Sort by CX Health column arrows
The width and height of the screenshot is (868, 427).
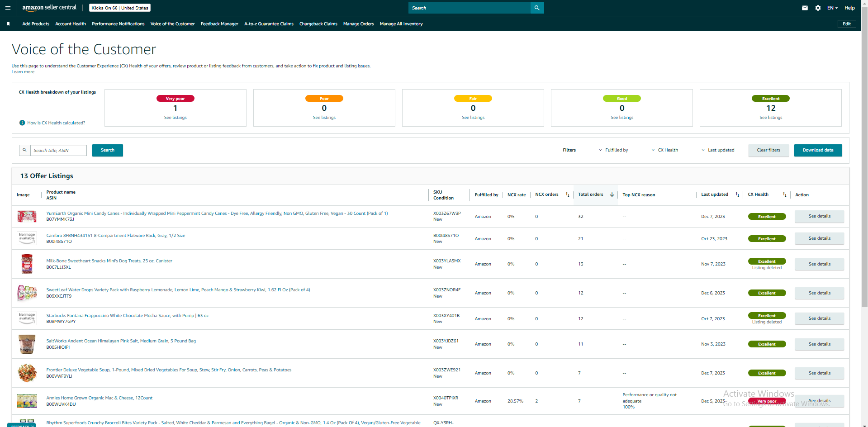[785, 195]
